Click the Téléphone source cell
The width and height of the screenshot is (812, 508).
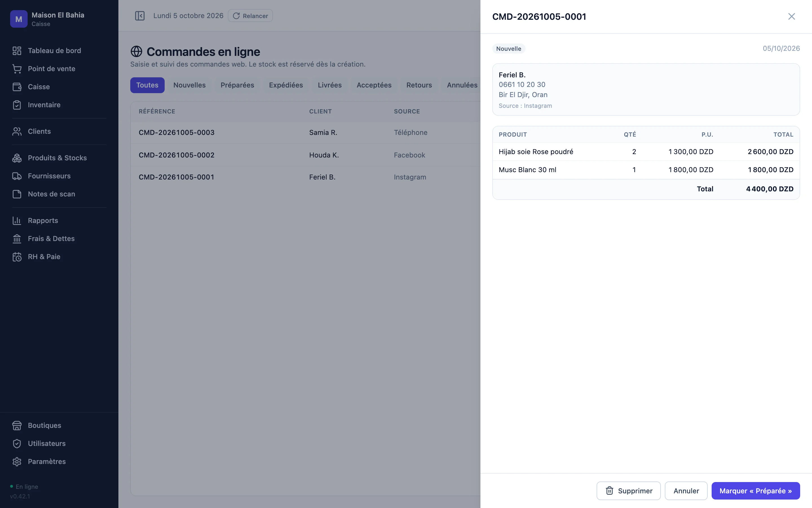click(410, 133)
